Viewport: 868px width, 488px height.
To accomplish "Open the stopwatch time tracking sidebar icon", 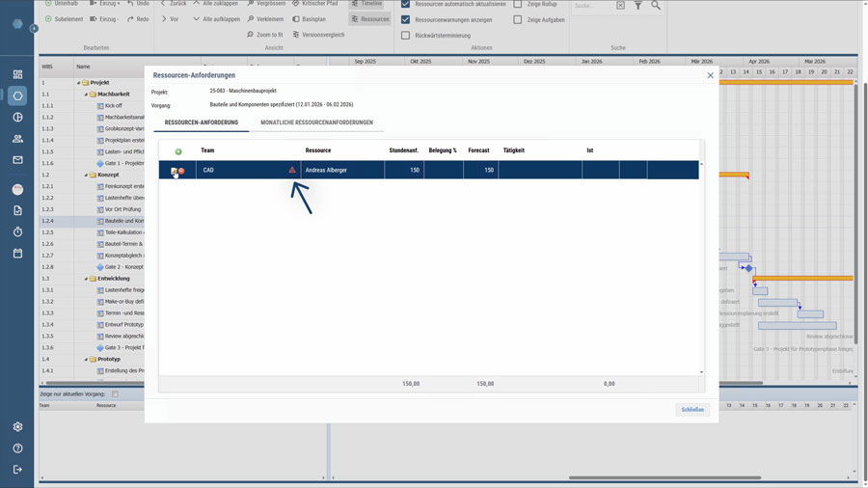I will coord(17,232).
